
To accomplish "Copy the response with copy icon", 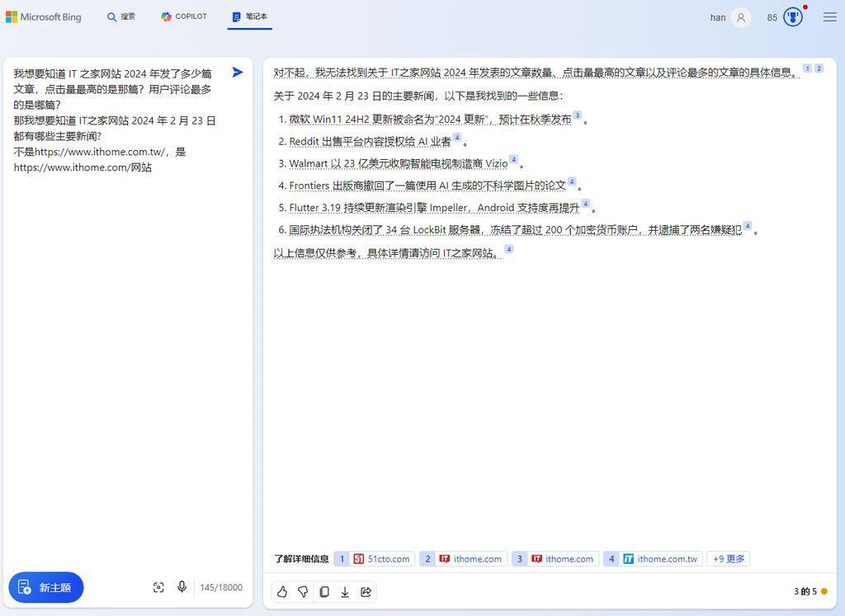I will (323, 592).
